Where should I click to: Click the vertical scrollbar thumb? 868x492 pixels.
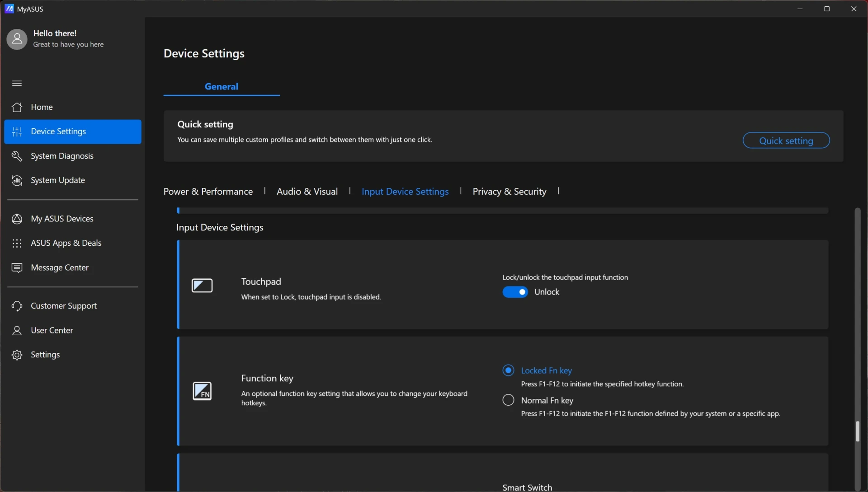tap(857, 431)
